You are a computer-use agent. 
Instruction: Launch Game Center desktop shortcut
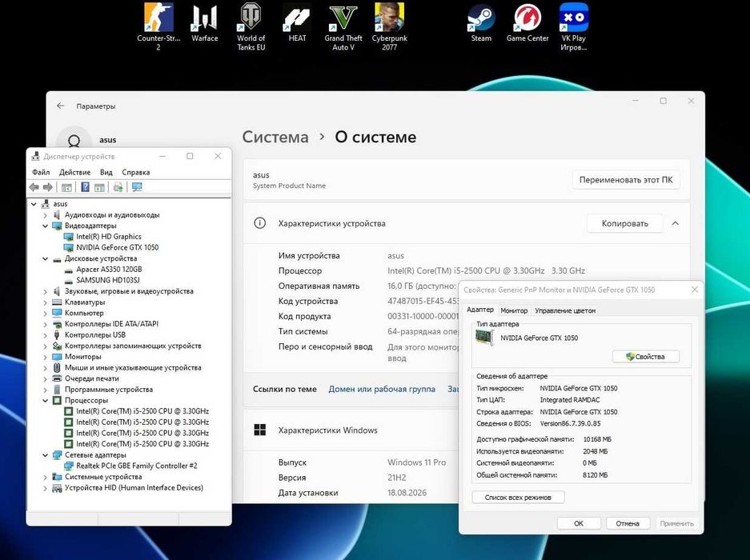click(x=527, y=23)
